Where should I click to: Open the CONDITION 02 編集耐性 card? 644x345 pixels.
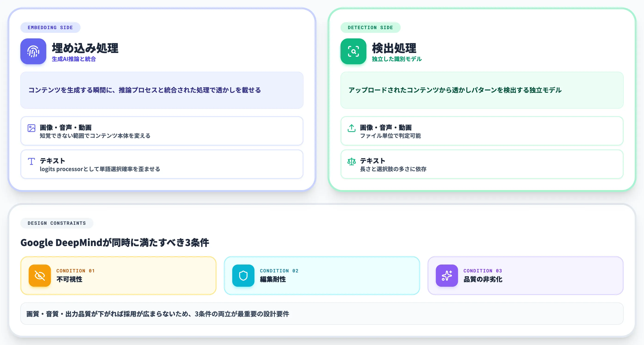pos(322,276)
